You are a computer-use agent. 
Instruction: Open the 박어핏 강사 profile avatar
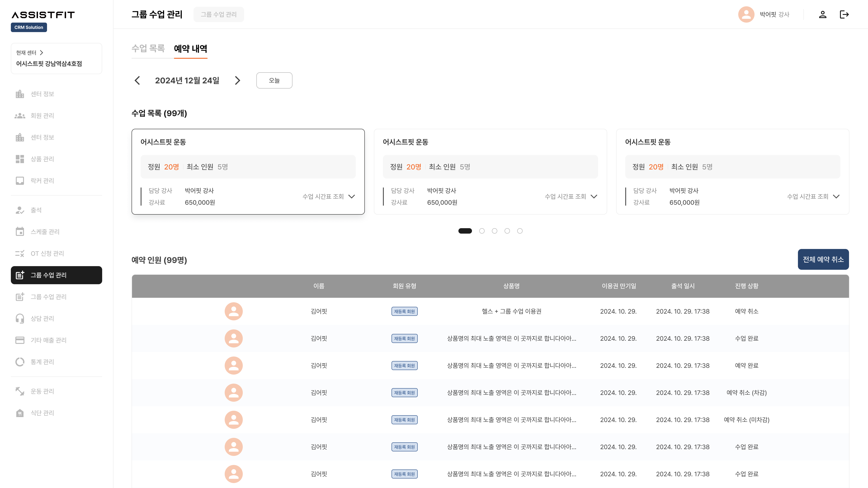(746, 14)
